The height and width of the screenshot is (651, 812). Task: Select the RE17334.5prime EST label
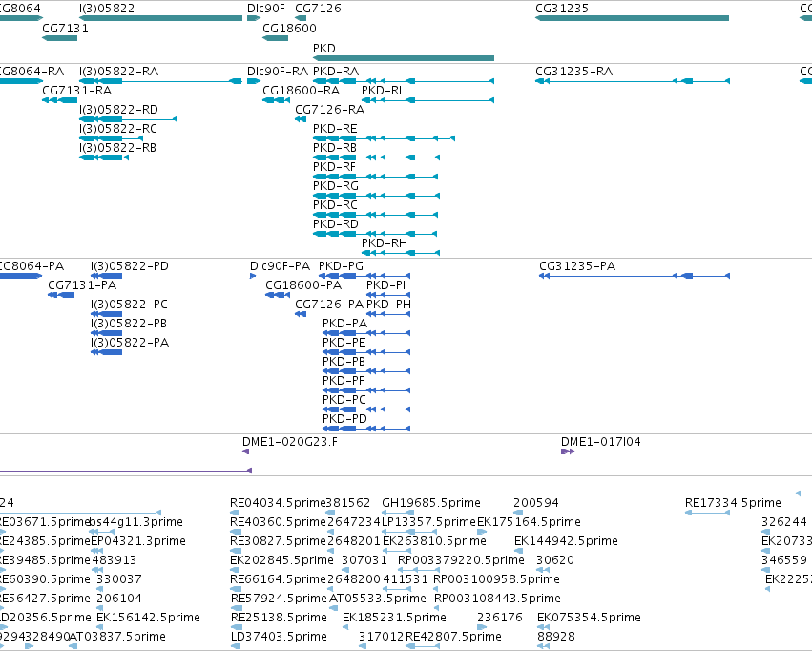pos(734,502)
